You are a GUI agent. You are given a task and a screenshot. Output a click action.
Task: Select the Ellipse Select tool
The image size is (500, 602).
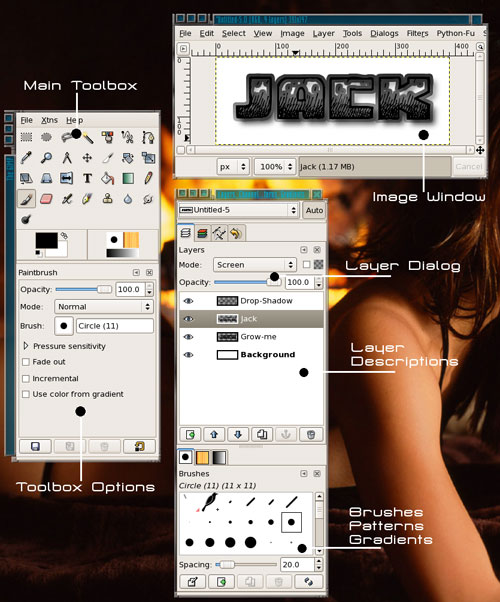click(46, 137)
